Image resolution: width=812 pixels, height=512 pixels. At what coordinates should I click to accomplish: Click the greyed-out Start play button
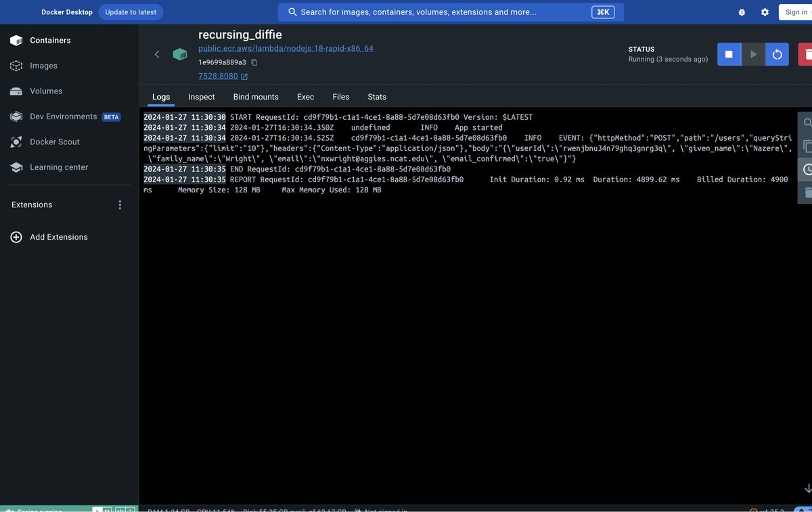[753, 54]
